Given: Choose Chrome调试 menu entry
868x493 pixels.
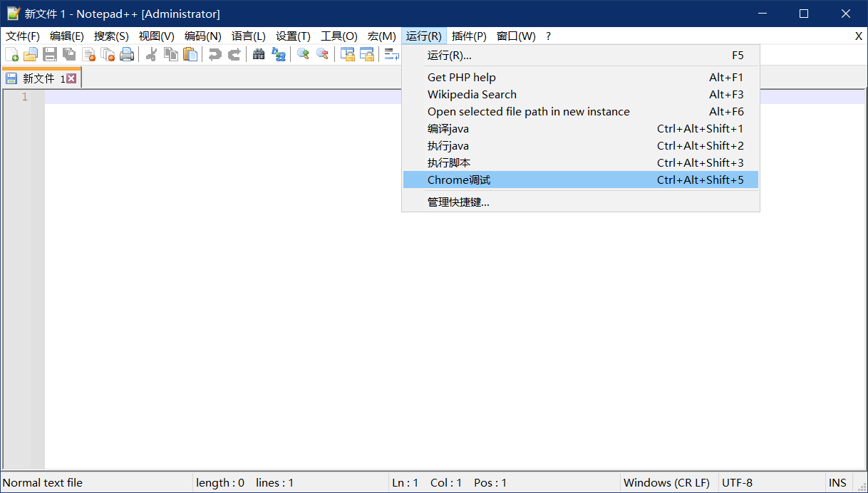Looking at the screenshot, I should click(581, 180).
